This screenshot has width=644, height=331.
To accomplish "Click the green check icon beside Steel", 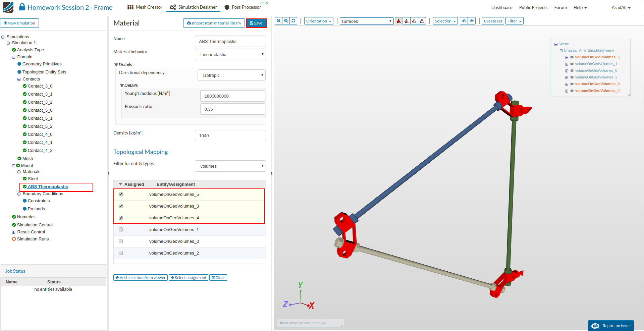I will coord(24,179).
